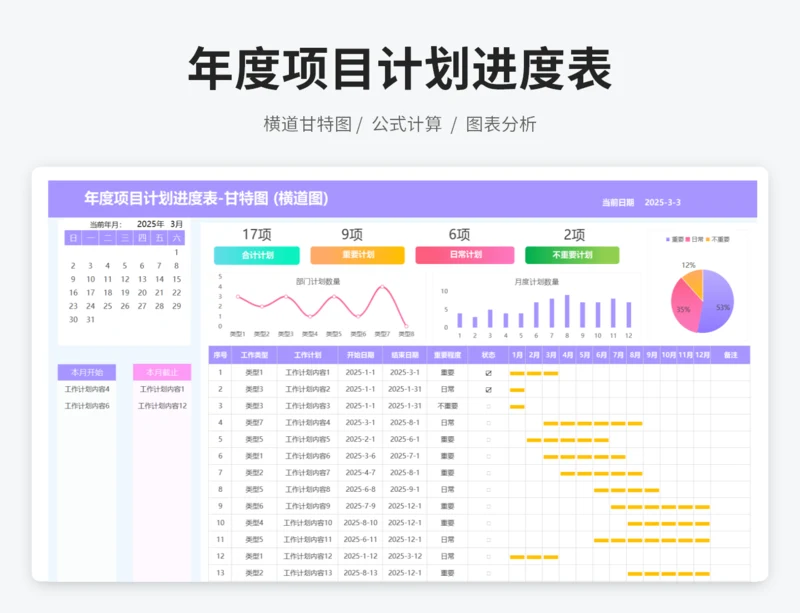The image size is (800, 613).
Task: Check status box for row 7 工作计划内容7
Action: tap(488, 473)
